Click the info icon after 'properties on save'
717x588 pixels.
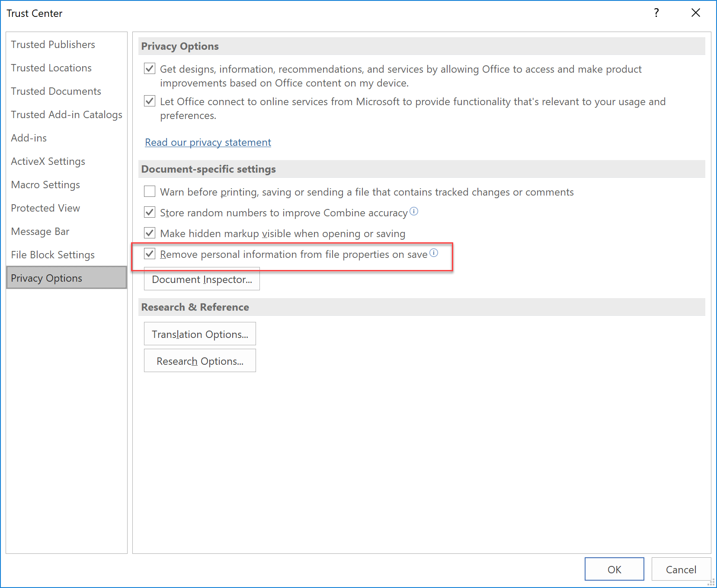(x=434, y=253)
